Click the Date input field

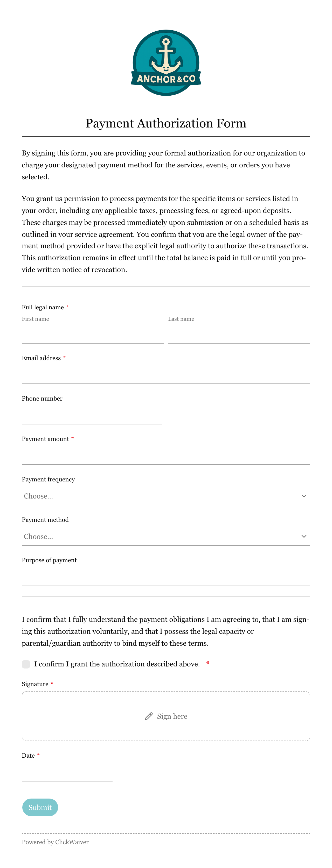(x=67, y=772)
